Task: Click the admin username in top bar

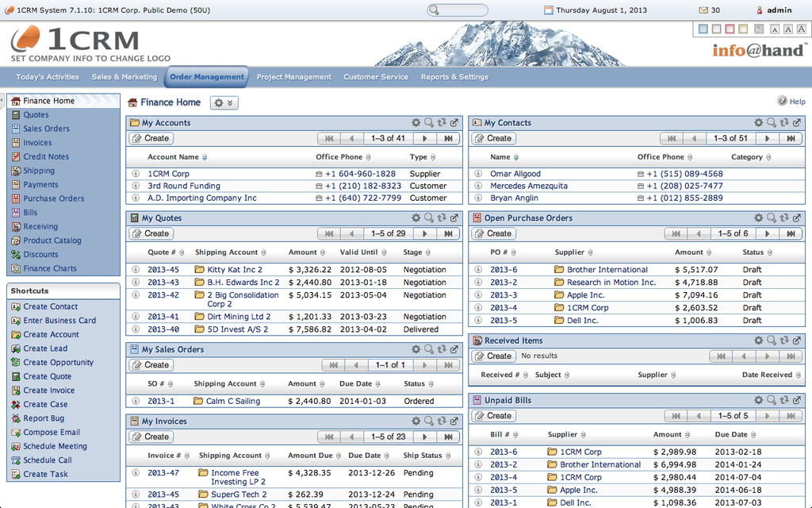Action: pyautogui.click(x=779, y=10)
